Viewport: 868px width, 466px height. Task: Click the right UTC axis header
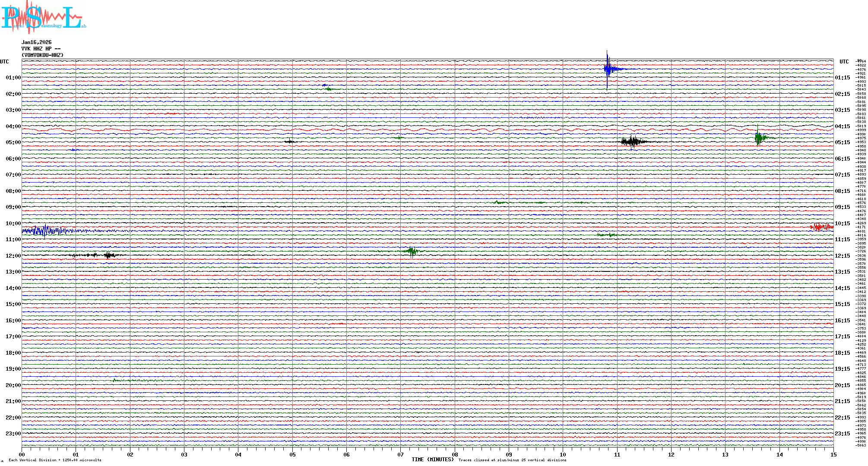coord(844,62)
